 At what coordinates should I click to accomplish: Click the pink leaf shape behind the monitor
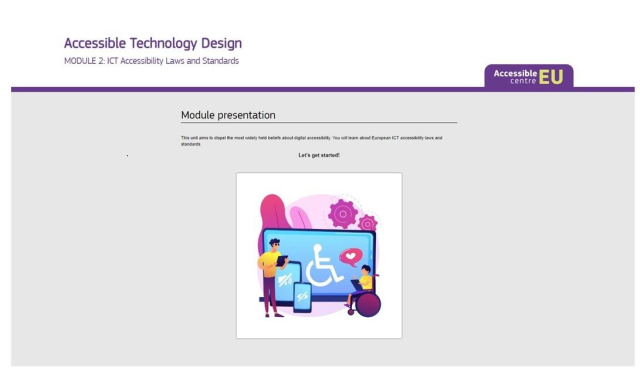coord(300,218)
